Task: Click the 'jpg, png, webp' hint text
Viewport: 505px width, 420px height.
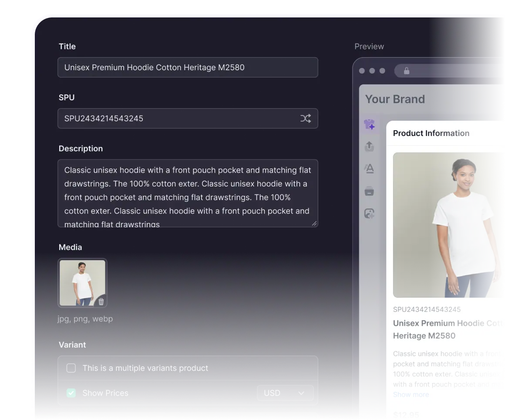Action: coord(85,319)
